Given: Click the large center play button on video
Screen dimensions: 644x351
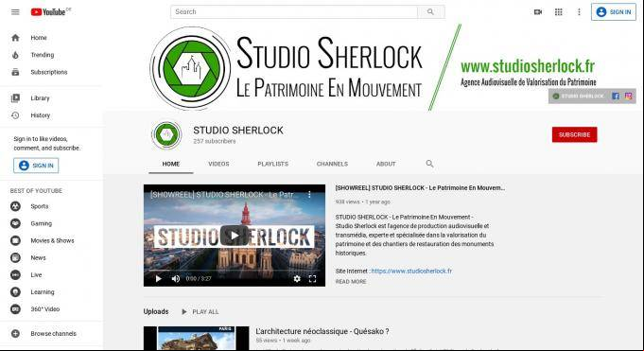Looking at the screenshot, I should tap(235, 236).
